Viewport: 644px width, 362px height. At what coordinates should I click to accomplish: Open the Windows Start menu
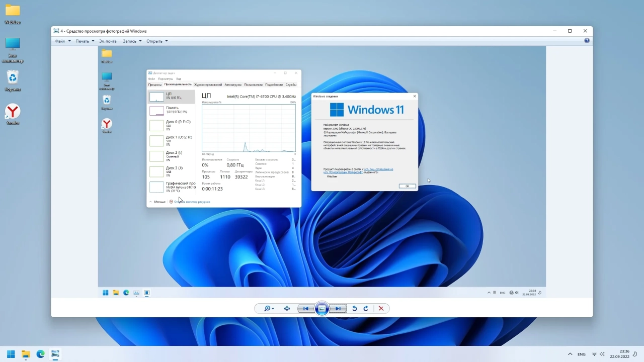pyautogui.click(x=11, y=354)
